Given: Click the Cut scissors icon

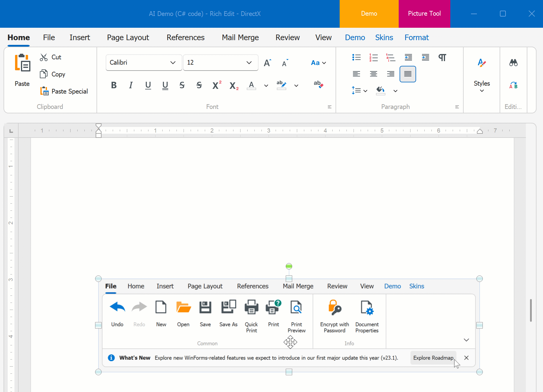Looking at the screenshot, I should point(44,57).
